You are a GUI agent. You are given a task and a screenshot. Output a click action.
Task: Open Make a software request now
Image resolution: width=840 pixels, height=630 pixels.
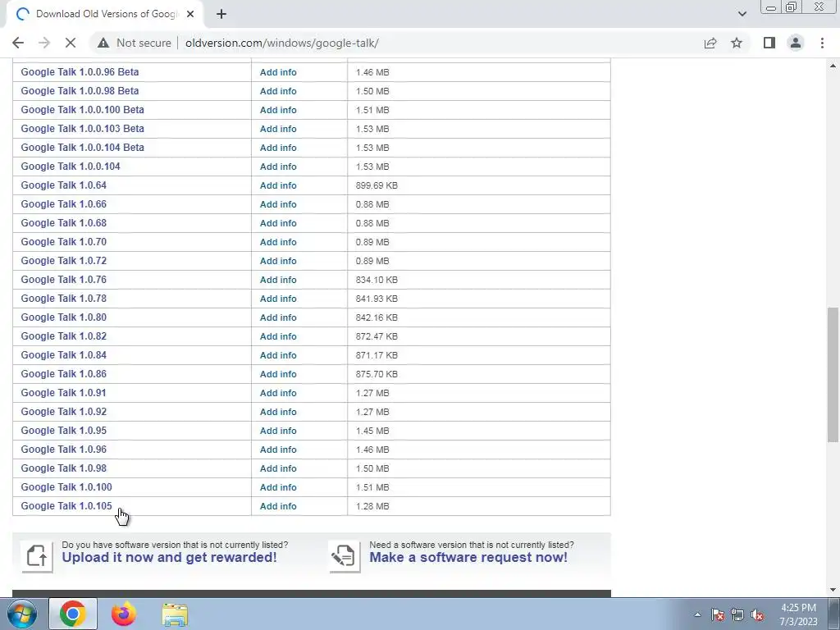click(x=468, y=557)
